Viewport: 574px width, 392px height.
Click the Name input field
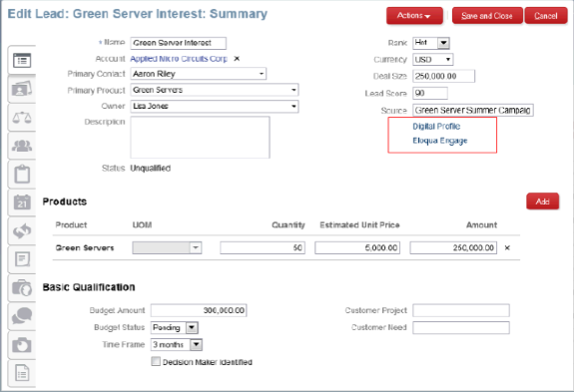[179, 43]
